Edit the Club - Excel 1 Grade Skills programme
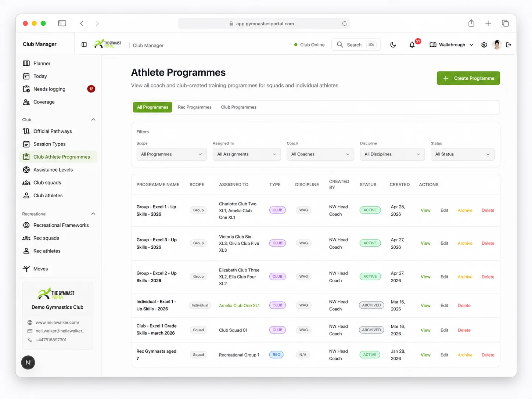Viewport: 532px width, 399px height. click(x=444, y=330)
